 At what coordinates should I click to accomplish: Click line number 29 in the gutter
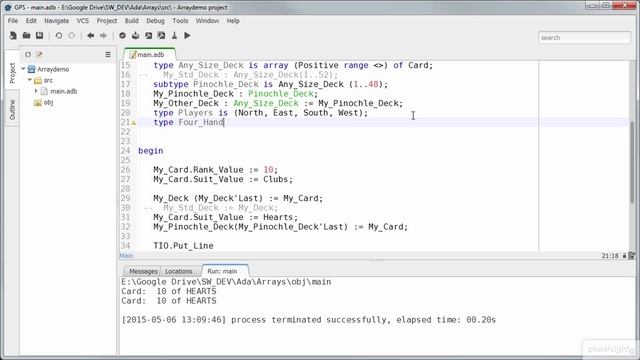[126, 198]
